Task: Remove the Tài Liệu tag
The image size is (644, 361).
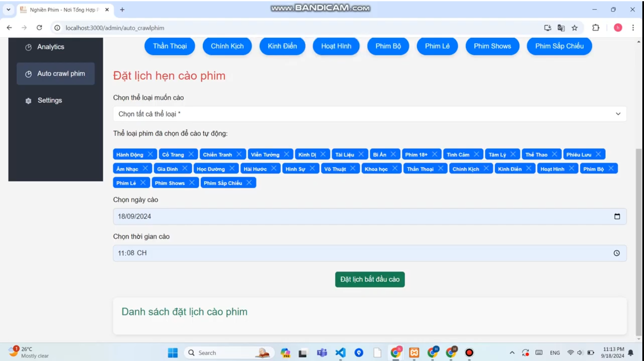Action: pos(361,154)
